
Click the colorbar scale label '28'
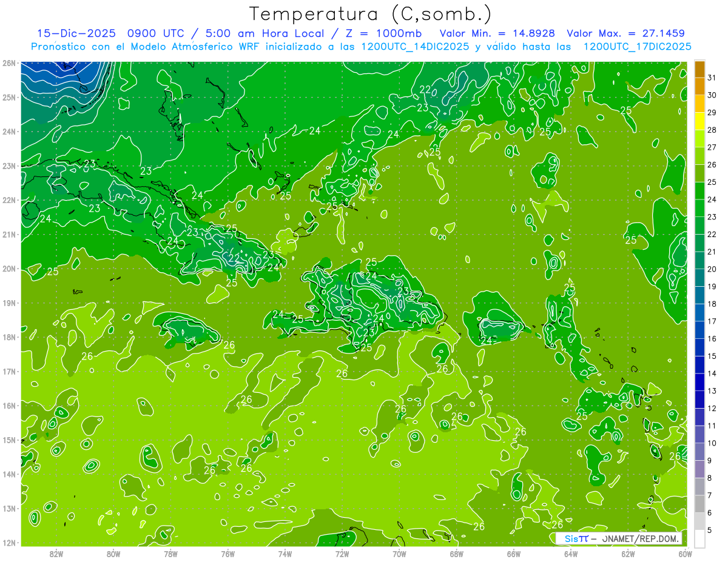coord(712,130)
